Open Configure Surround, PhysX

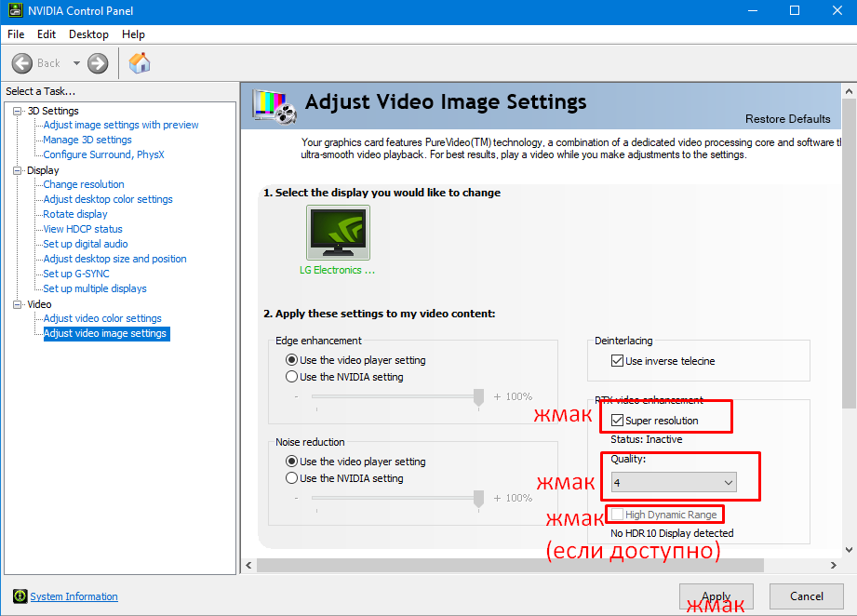click(104, 154)
